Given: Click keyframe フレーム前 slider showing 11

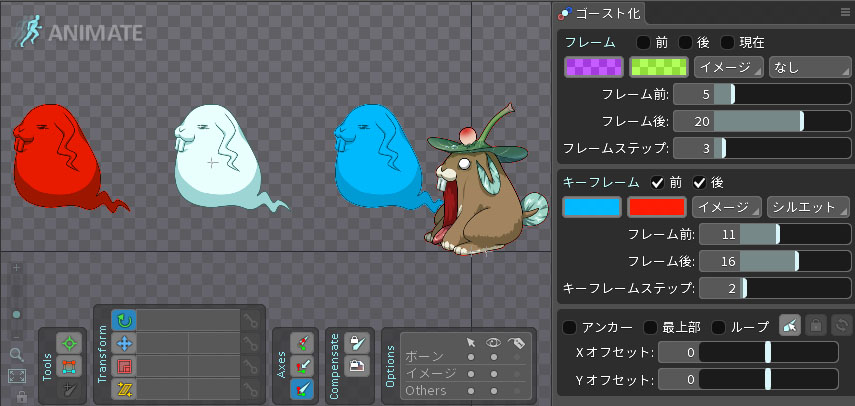Looking at the screenshot, I should (x=775, y=234).
